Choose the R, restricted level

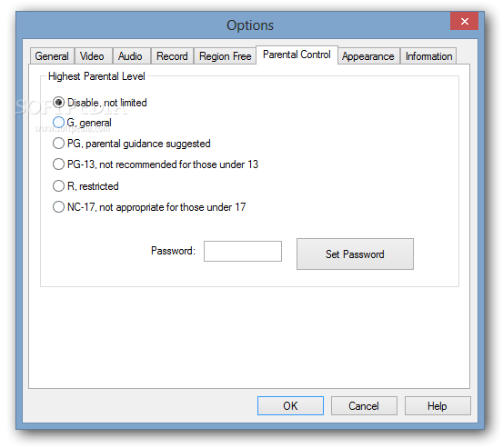pyautogui.click(x=86, y=186)
